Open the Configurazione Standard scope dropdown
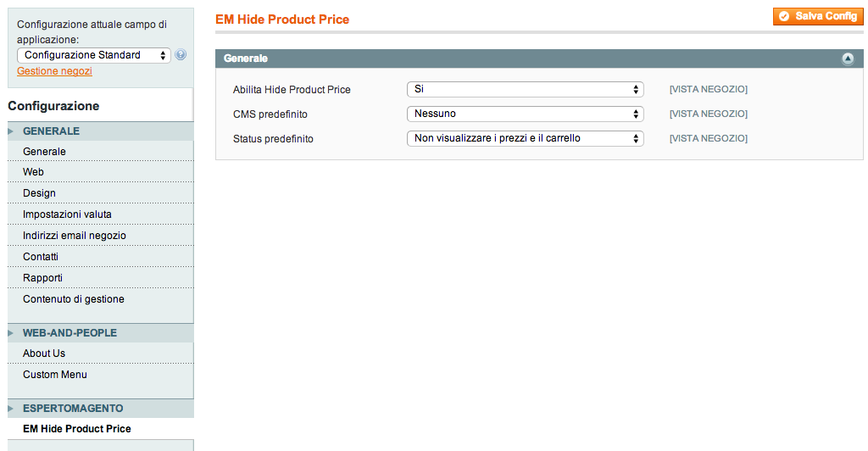 94,55
